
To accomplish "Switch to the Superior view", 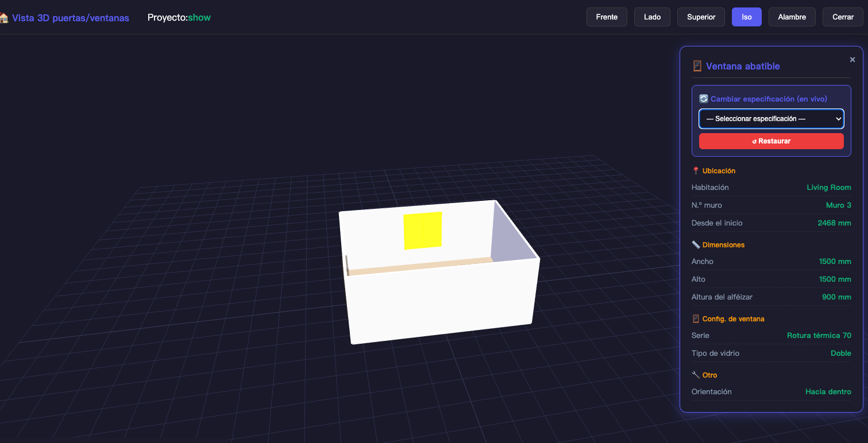I will 701,17.
